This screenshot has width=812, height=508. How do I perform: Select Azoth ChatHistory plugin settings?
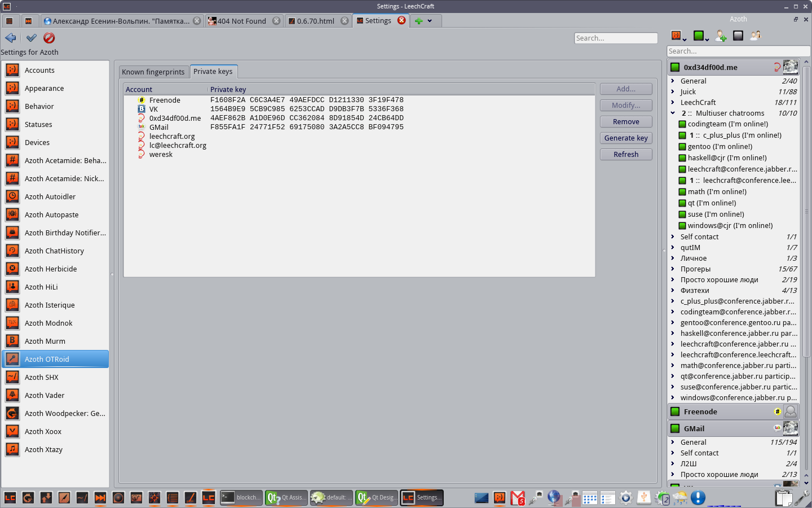(55, 251)
